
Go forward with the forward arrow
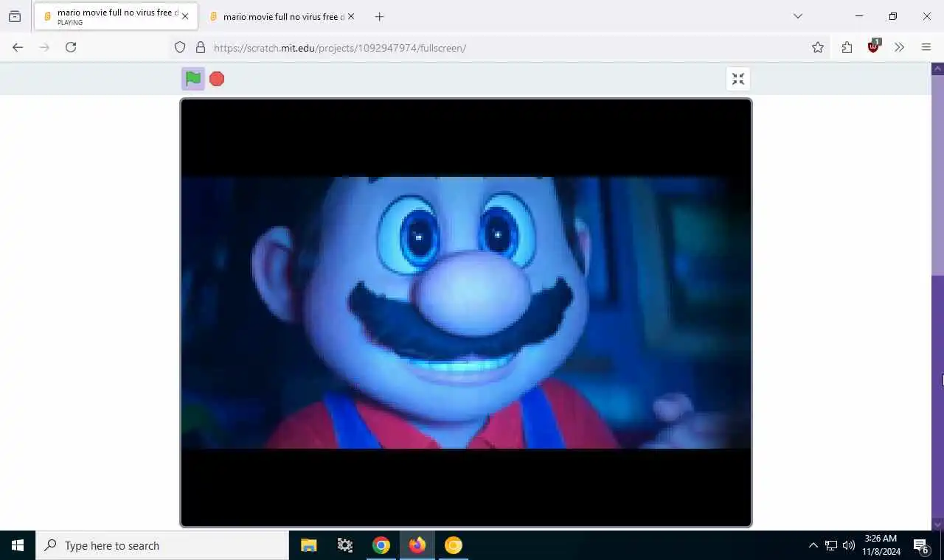pos(44,47)
